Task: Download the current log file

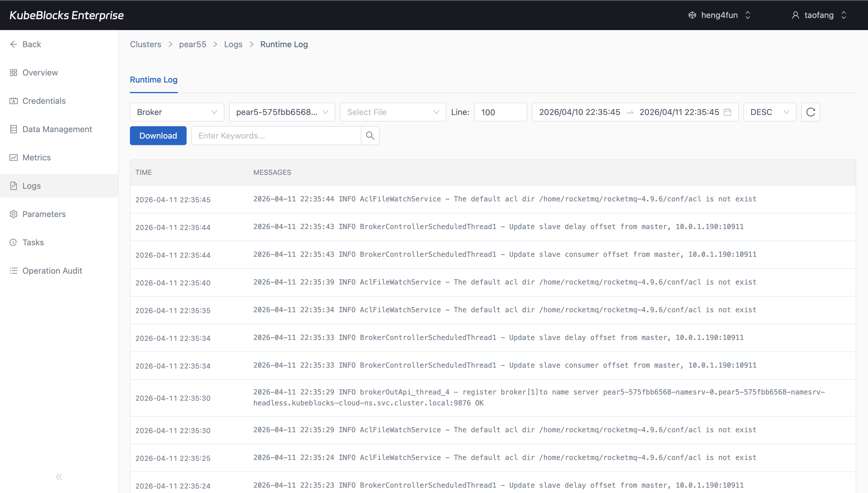Action: point(158,135)
